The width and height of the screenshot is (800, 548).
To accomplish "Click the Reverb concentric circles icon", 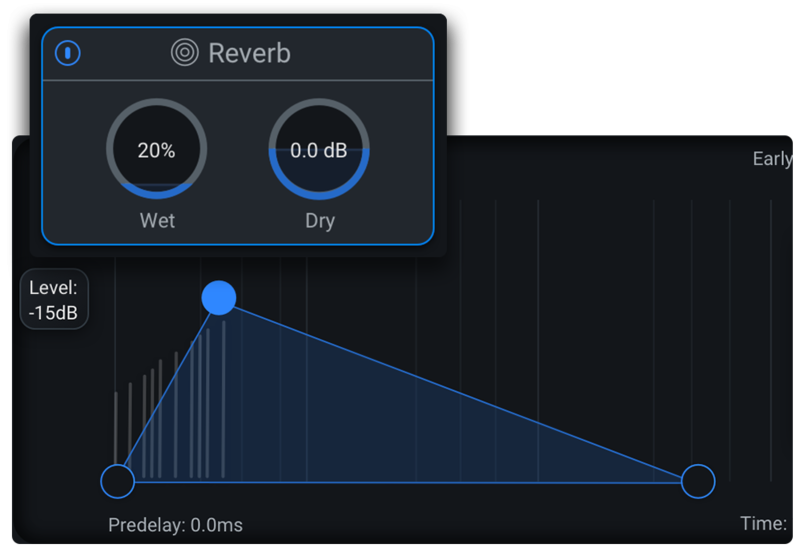I will coord(185,53).
